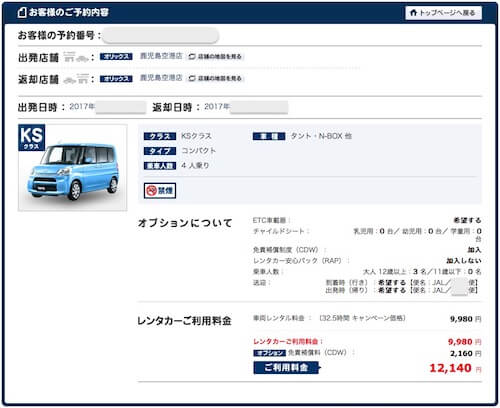This screenshot has height=408, width=500.
Task: Click the redacted 返却日時 date field
Action: point(259,107)
